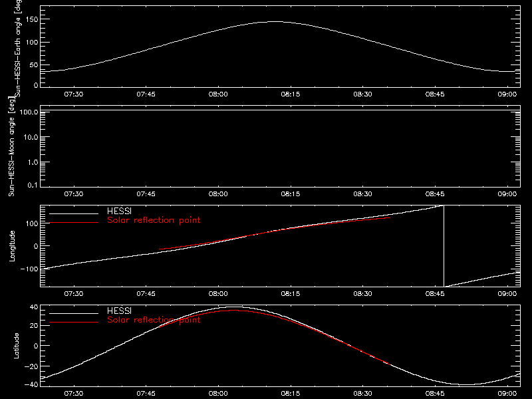Click the 100 tick on Longitude axis
The image size is (532, 399).
(32, 223)
